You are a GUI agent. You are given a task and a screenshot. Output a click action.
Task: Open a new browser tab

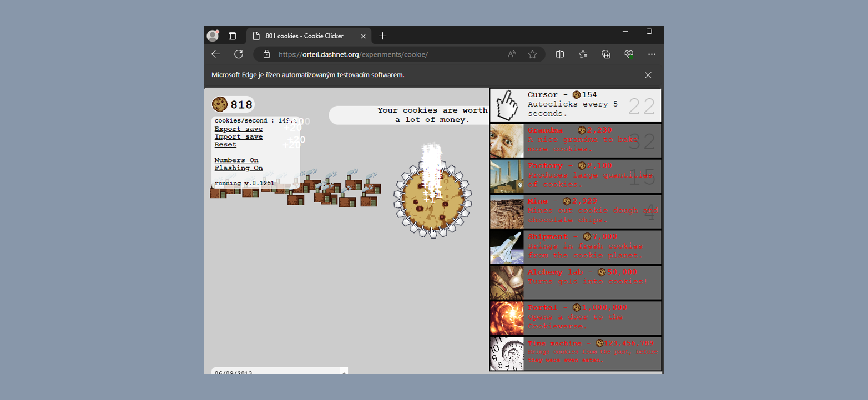pos(382,36)
